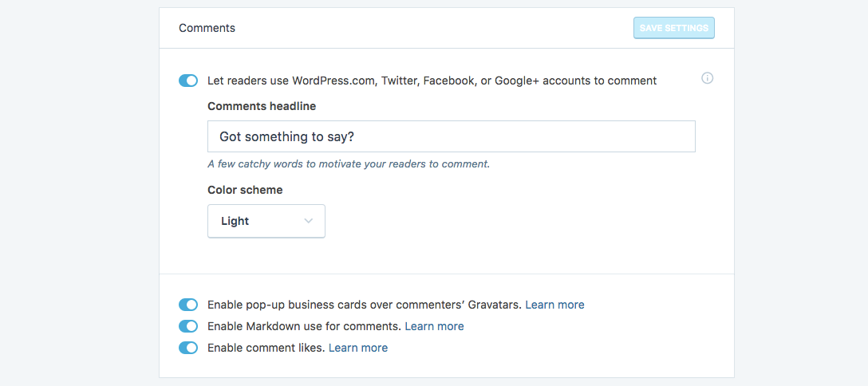Click the "A few catchy words" helper text

click(x=348, y=164)
